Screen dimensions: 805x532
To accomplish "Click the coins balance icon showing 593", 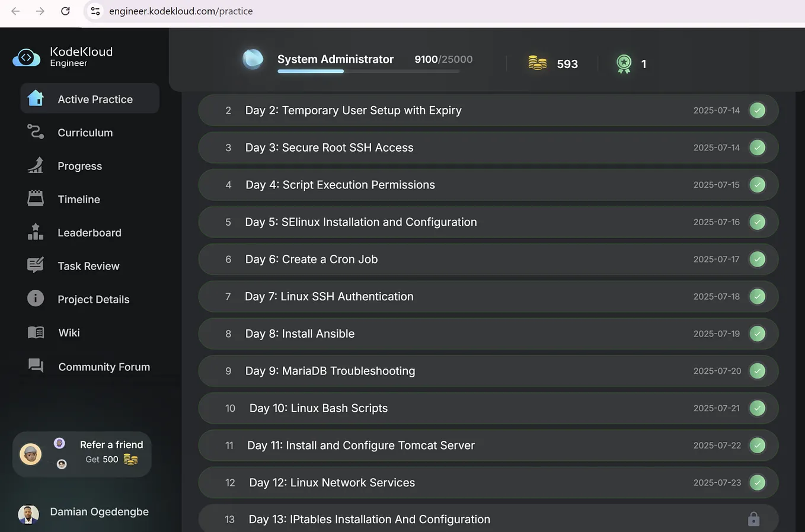I will pos(537,63).
